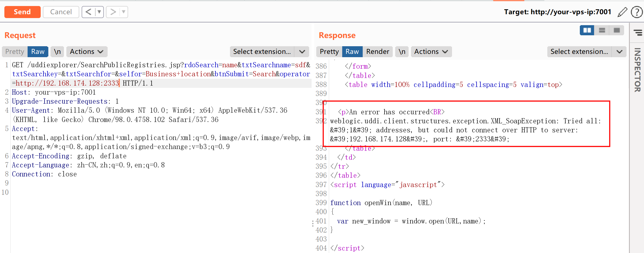Click the pane divider drag handle
This screenshot has width=644, height=253.
pos(313,223)
